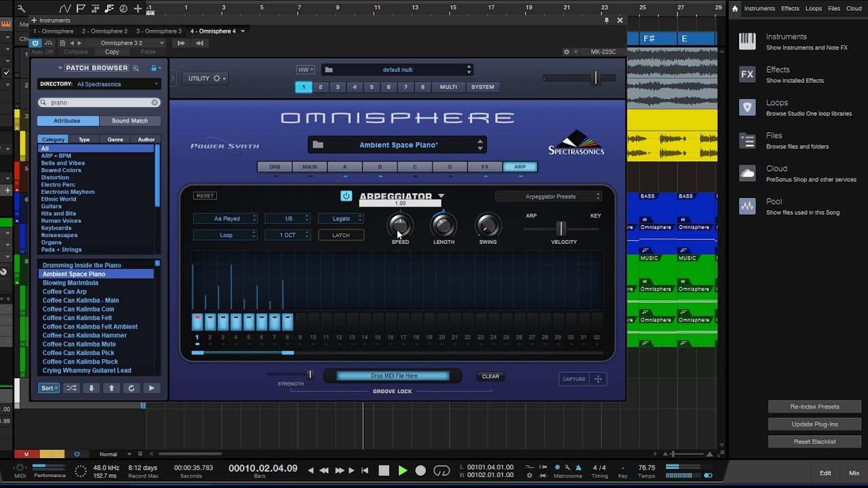Click the Patch Browser magnifier zoom icon

click(136, 68)
